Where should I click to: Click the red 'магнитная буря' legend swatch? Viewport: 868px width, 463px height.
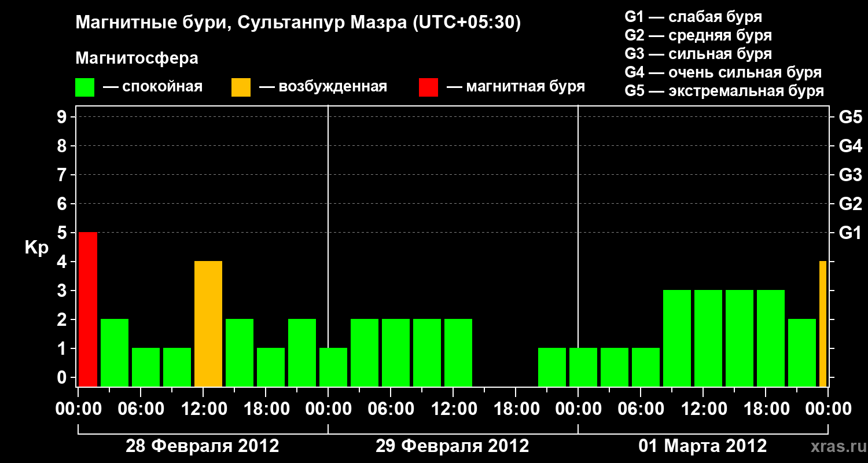429,87
